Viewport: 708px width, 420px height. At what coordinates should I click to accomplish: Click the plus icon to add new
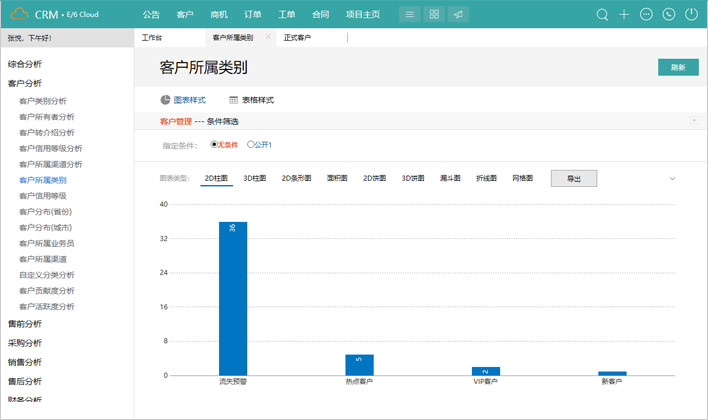(624, 15)
